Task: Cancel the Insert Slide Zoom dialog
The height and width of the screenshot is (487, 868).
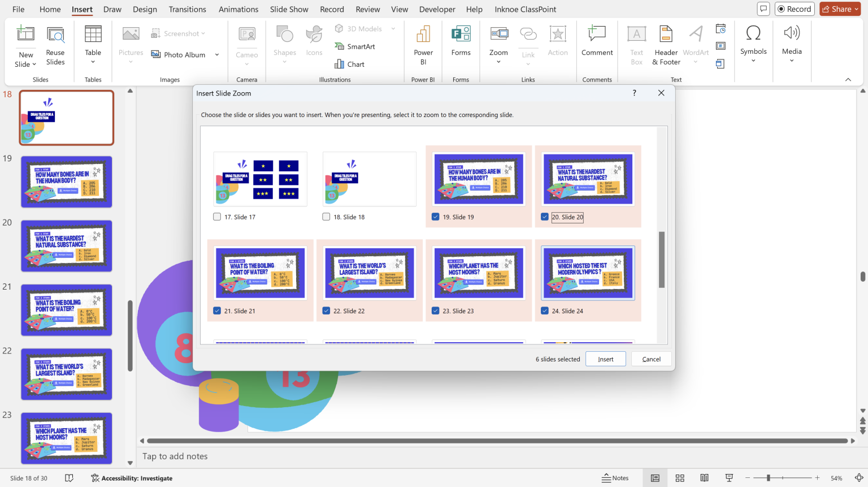Action: coord(651,359)
